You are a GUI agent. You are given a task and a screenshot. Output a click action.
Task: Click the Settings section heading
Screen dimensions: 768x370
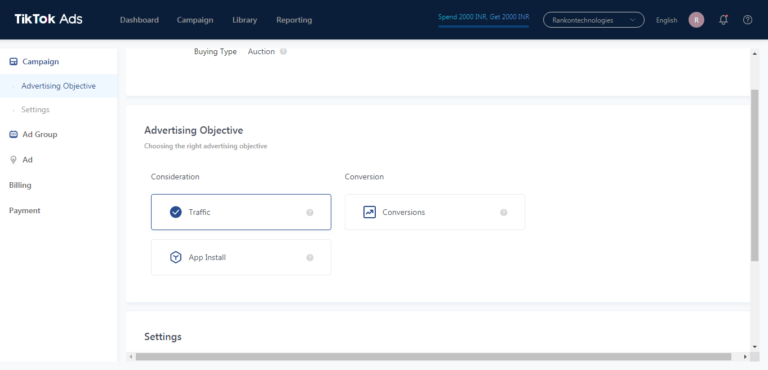[163, 337]
